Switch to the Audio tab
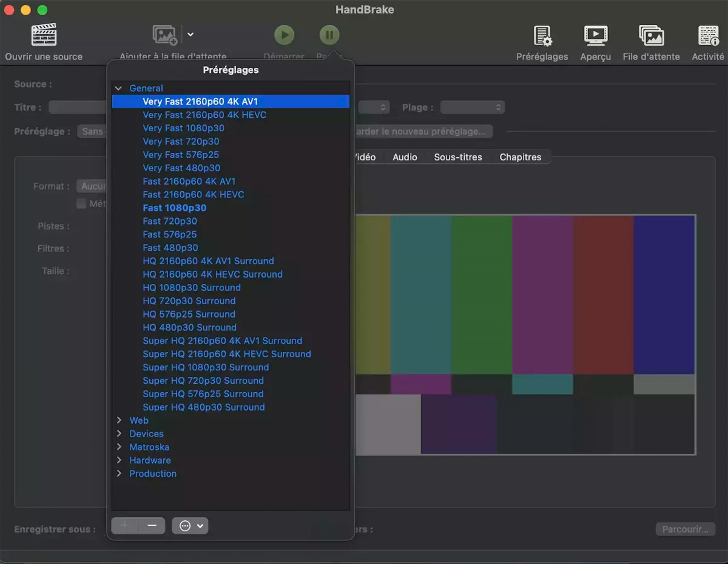 coord(404,157)
